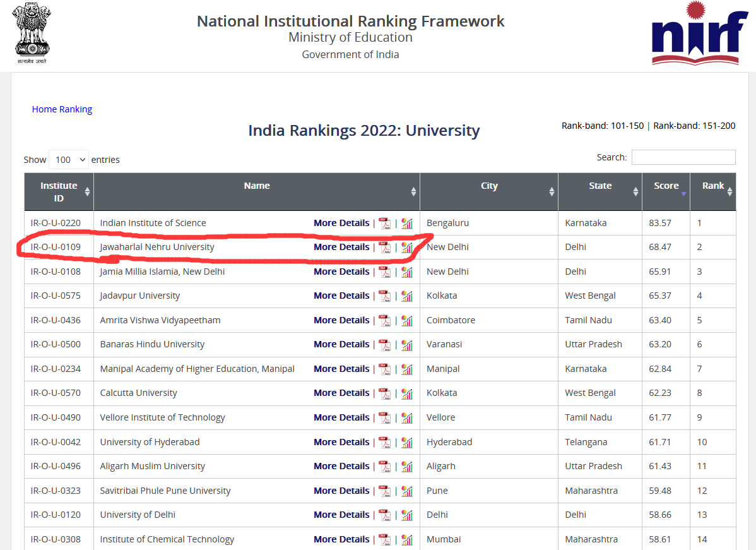This screenshot has height=550, width=756.
Task: Open chart icon for Jawaharlal Nehru University
Action: pyautogui.click(x=407, y=248)
